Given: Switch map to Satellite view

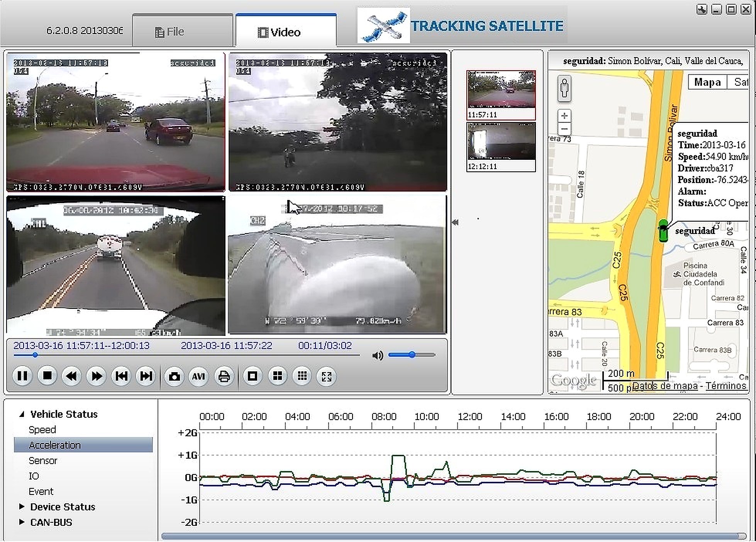Looking at the screenshot, I should click(739, 82).
